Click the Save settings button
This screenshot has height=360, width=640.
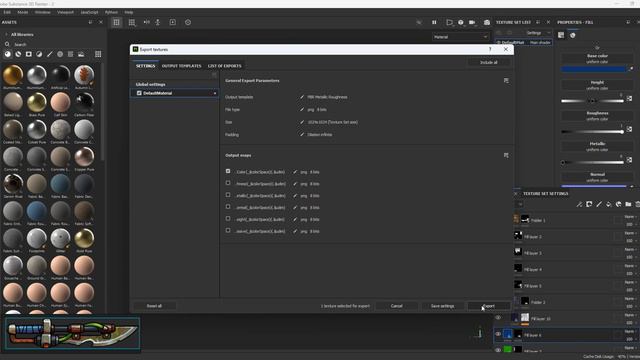coord(442,306)
